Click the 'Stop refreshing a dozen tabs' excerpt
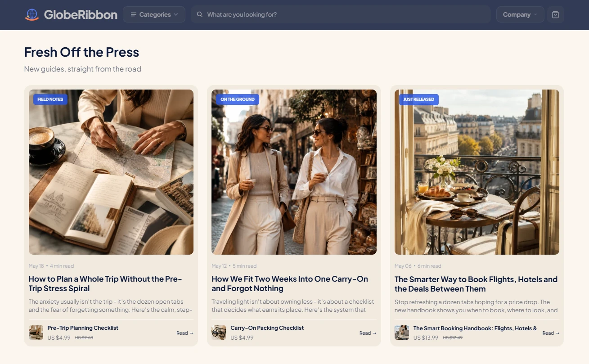The image size is (589, 364). 476,306
